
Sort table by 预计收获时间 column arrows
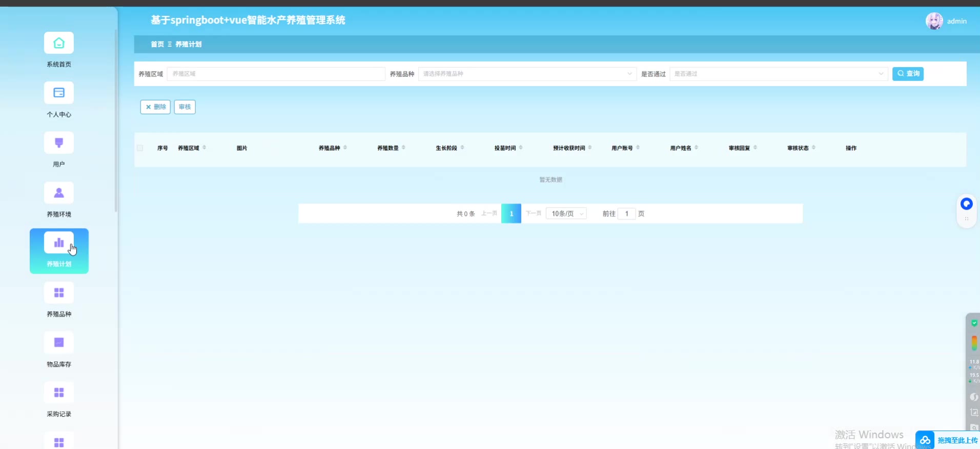pos(590,148)
